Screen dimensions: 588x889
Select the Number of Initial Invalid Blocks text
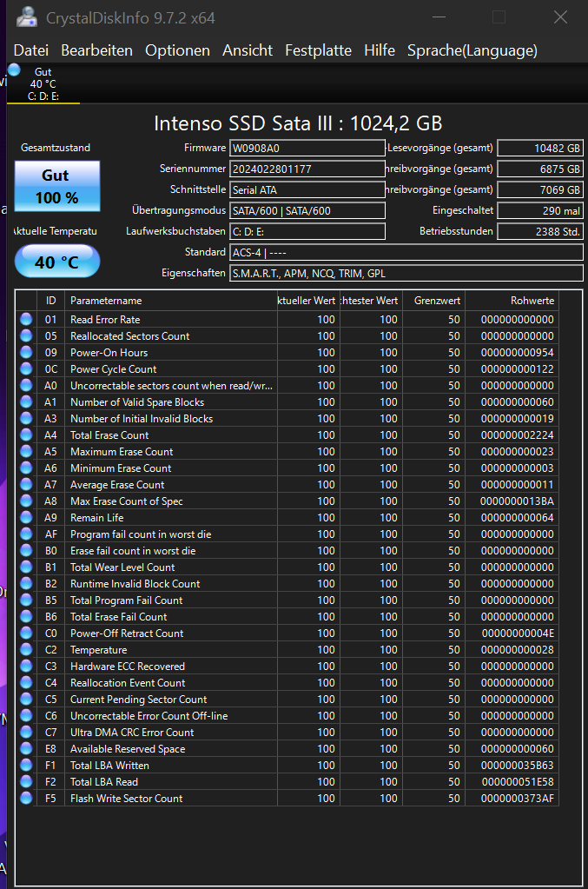[x=142, y=418]
